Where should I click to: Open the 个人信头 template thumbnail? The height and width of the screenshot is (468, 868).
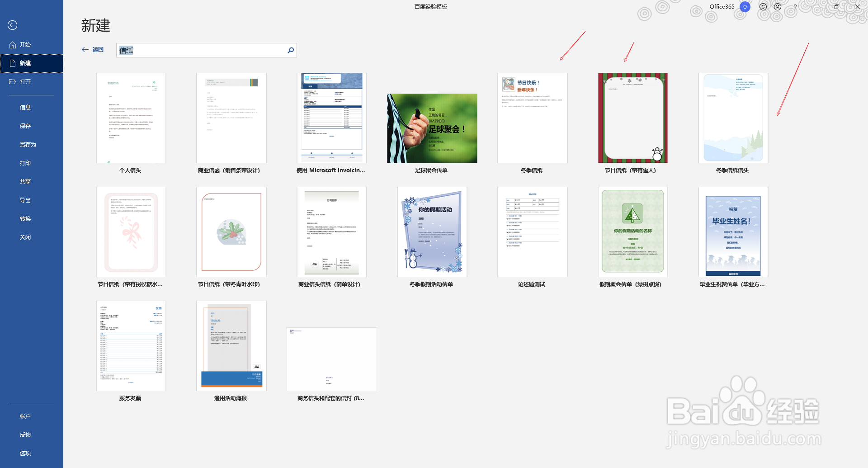(x=131, y=118)
